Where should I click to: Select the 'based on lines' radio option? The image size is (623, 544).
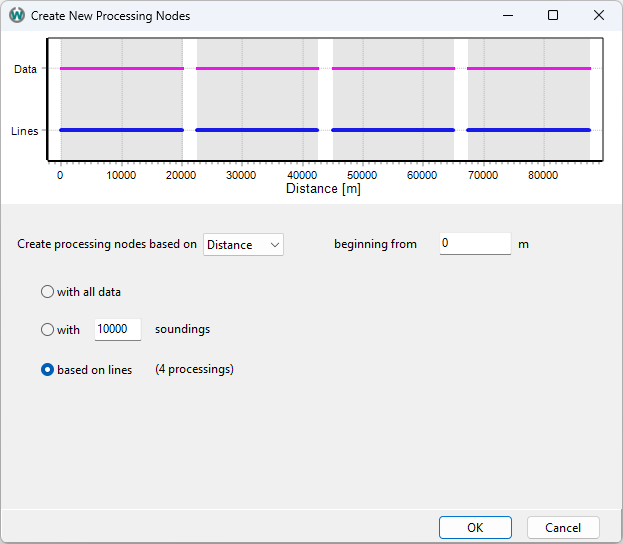coord(47,370)
